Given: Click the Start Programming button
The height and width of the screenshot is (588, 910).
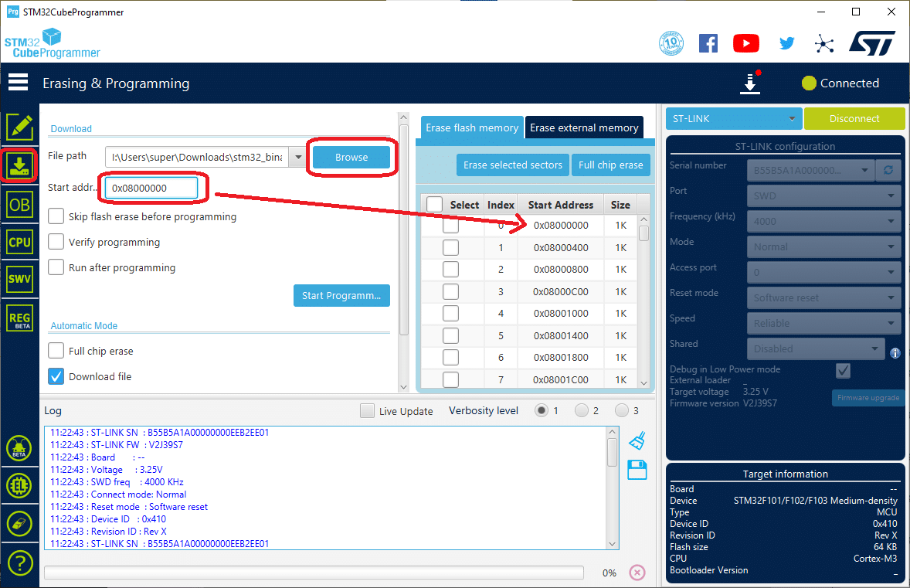Looking at the screenshot, I should [341, 295].
